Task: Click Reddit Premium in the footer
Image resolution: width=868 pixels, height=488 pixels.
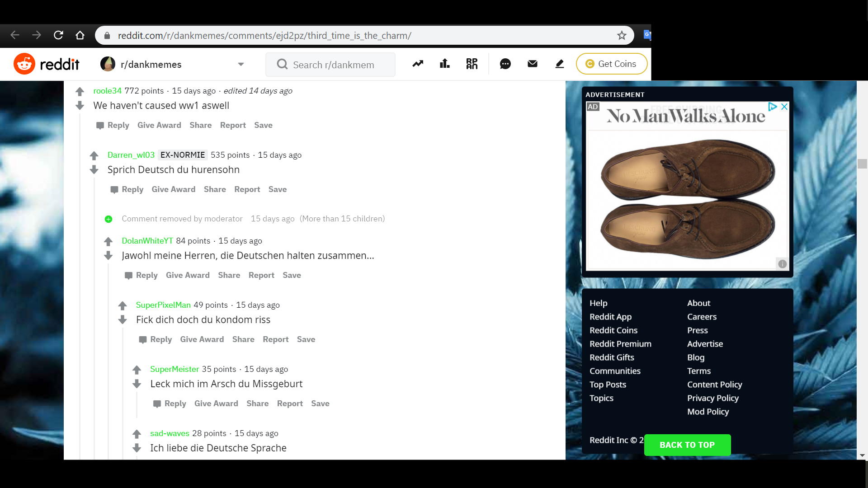Action: point(620,344)
